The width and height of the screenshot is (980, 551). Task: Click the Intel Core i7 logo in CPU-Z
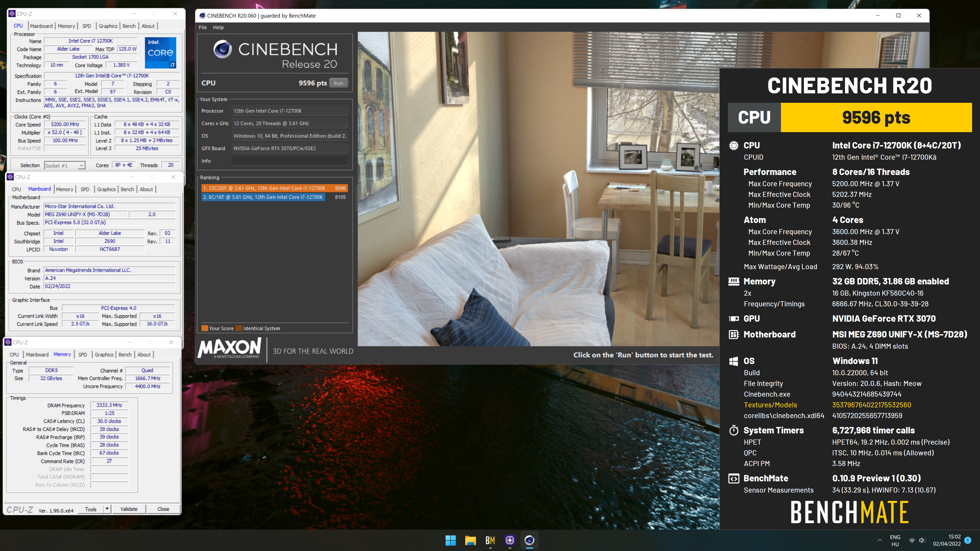tap(160, 53)
